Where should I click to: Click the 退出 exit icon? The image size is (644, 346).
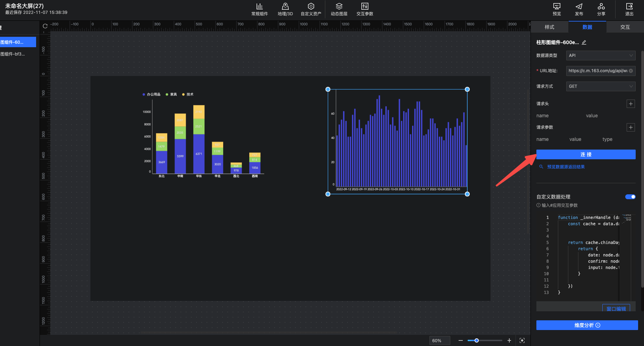(629, 9)
